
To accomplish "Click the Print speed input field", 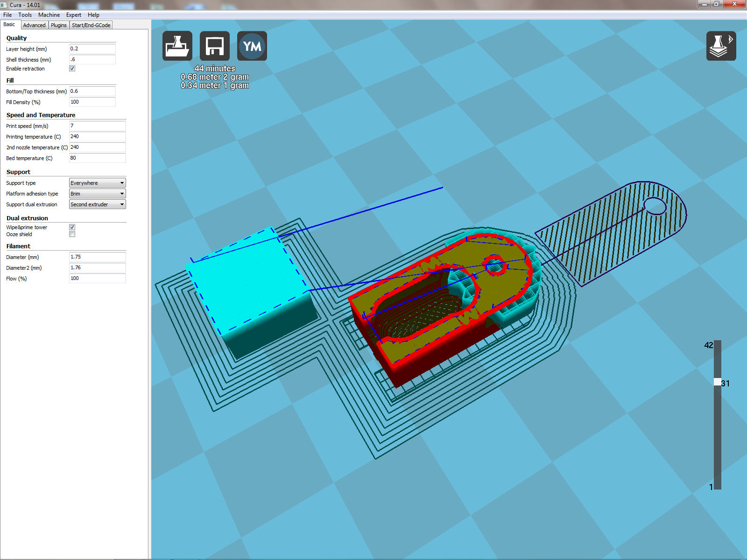I will 97,126.
